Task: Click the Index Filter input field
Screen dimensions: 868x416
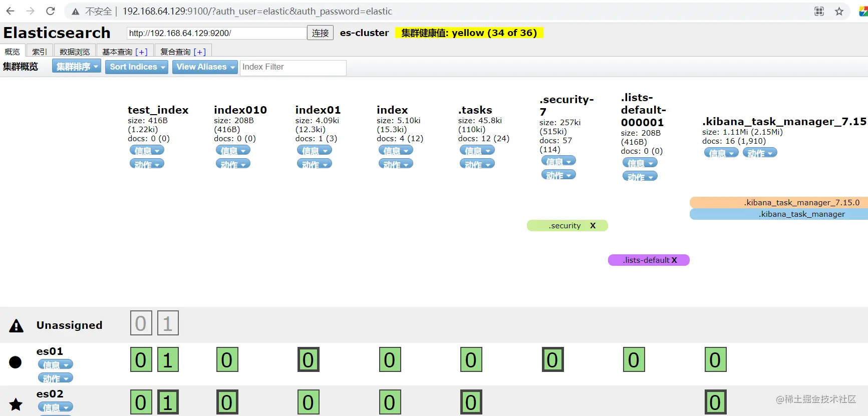Action: point(293,68)
